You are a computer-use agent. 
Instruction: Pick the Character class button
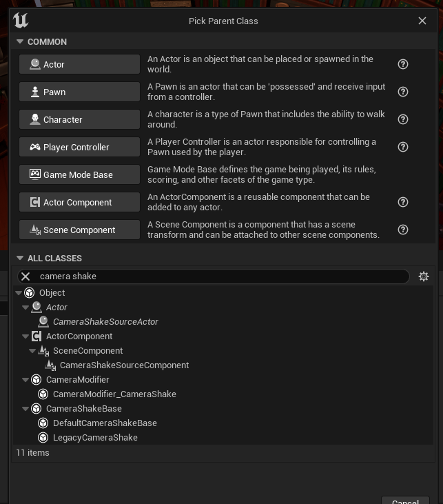pyautogui.click(x=79, y=119)
